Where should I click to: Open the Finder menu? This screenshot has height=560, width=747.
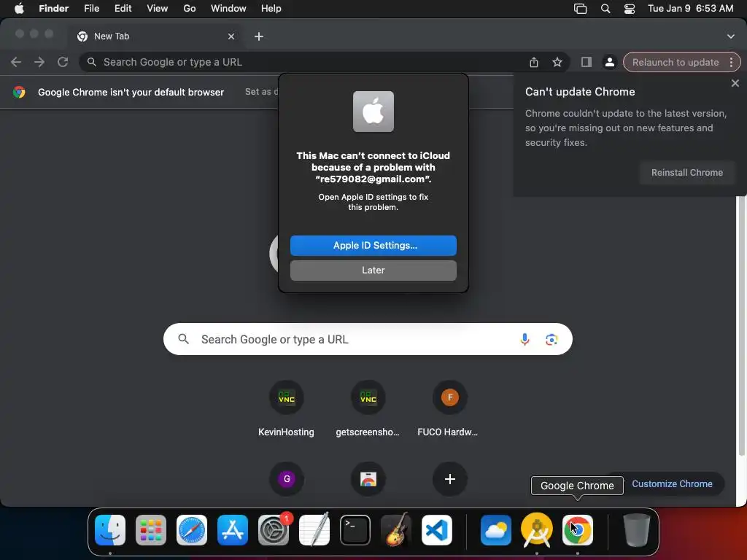[53, 9]
